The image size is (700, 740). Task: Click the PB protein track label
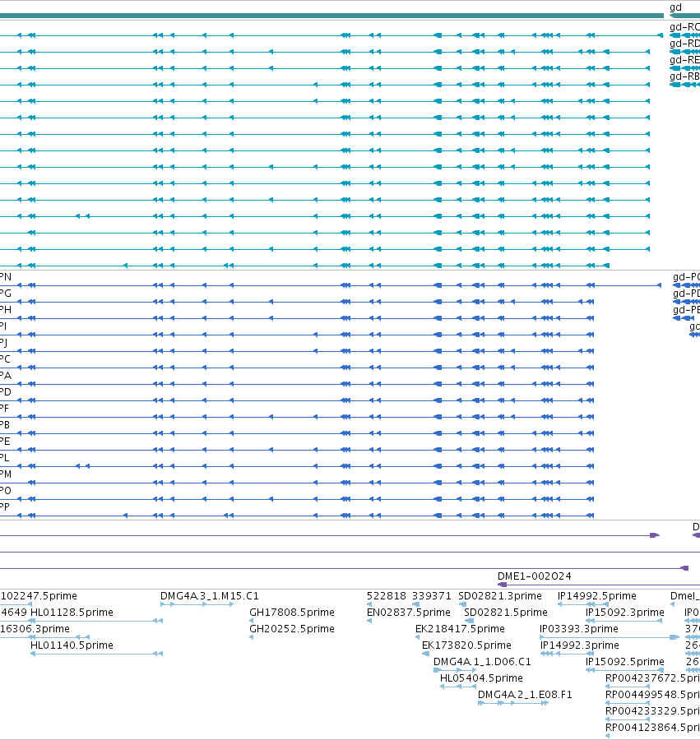(5, 425)
